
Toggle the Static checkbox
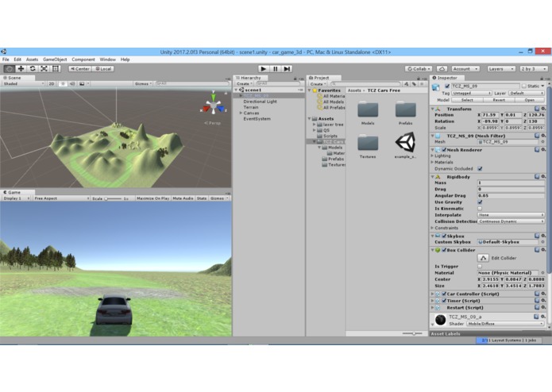[x=524, y=86]
